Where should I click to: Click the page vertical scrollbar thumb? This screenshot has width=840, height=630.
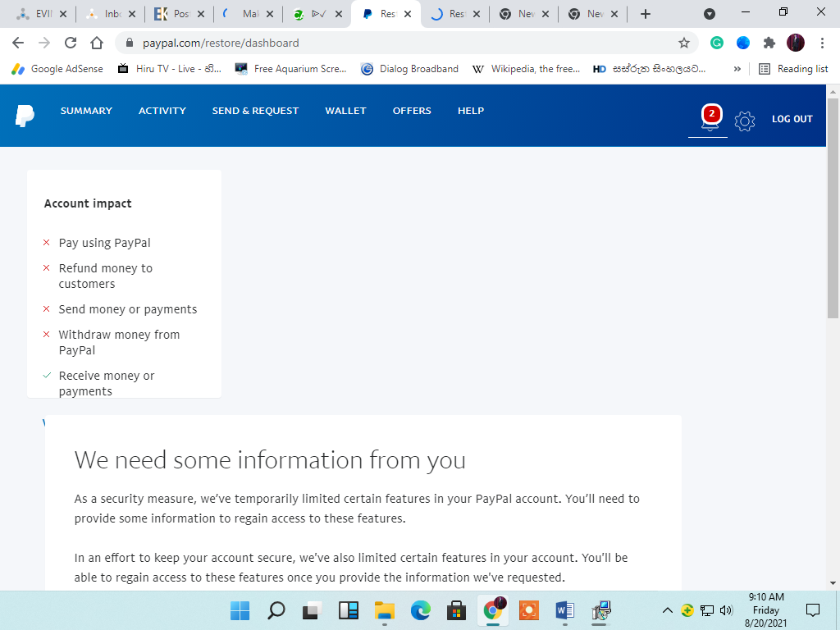pyautogui.click(x=833, y=209)
